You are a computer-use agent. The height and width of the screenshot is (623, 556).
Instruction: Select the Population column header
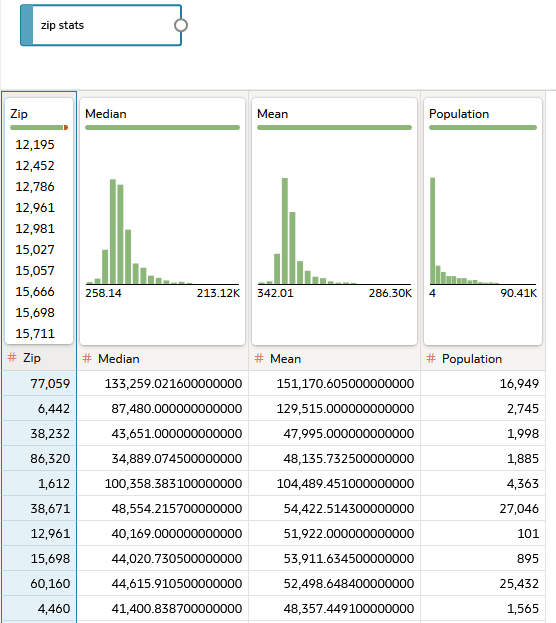point(483,359)
